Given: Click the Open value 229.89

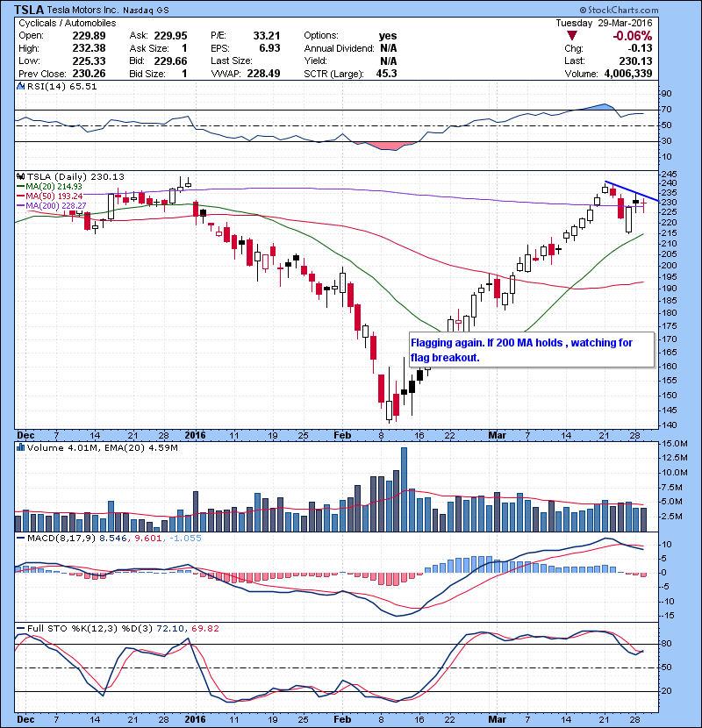Looking at the screenshot, I should pyautogui.click(x=89, y=36).
